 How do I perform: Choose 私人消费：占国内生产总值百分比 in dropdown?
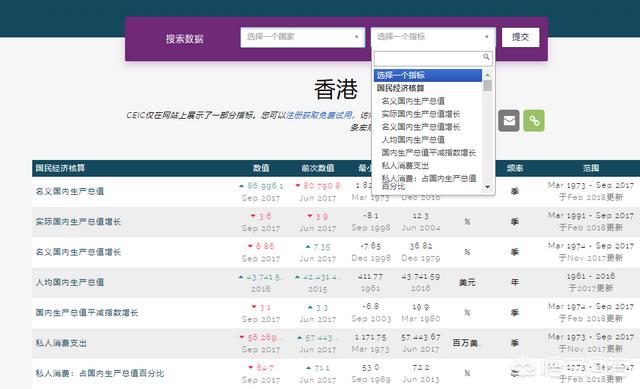click(429, 182)
